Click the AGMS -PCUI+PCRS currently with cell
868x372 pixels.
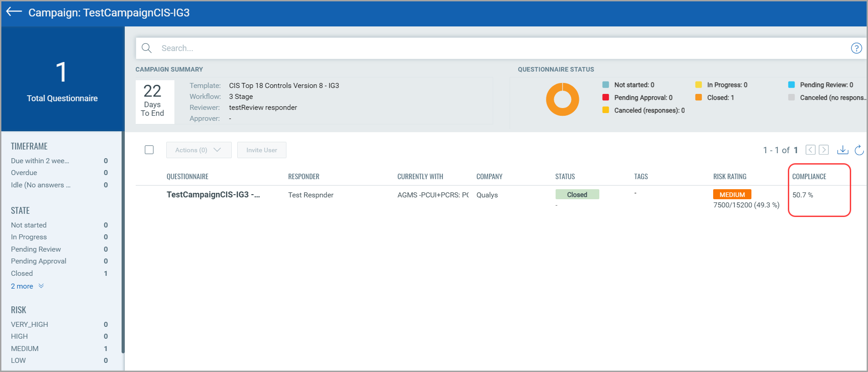(433, 195)
